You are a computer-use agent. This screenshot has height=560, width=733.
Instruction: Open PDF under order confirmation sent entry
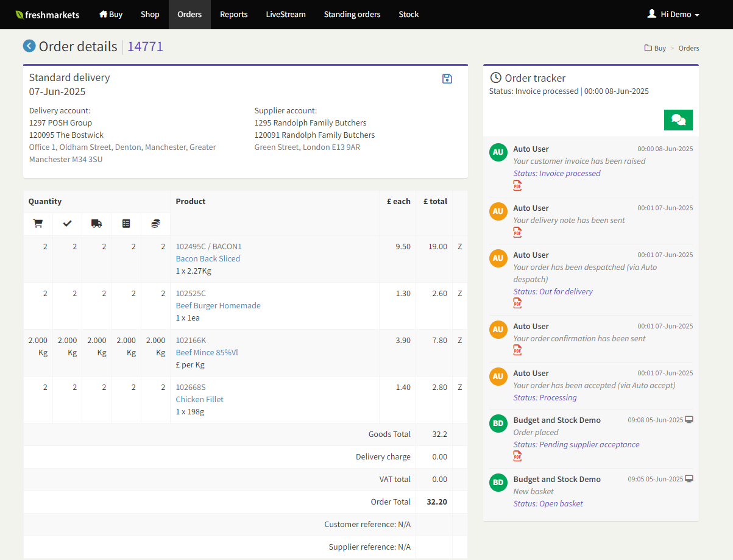pos(517,350)
